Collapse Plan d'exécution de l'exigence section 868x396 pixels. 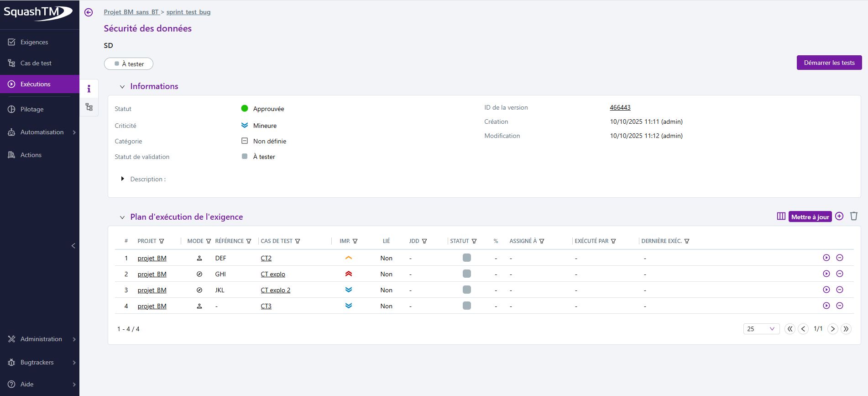coord(122,217)
